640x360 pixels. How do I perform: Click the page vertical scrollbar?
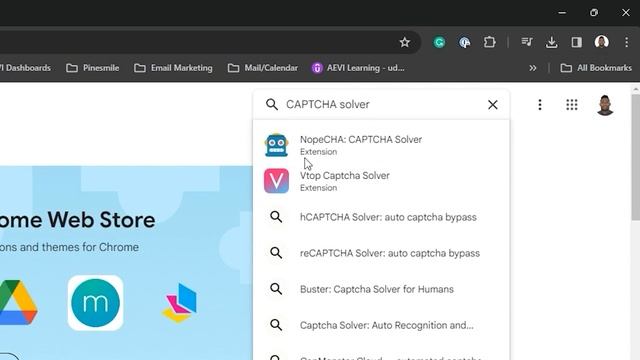point(636,157)
